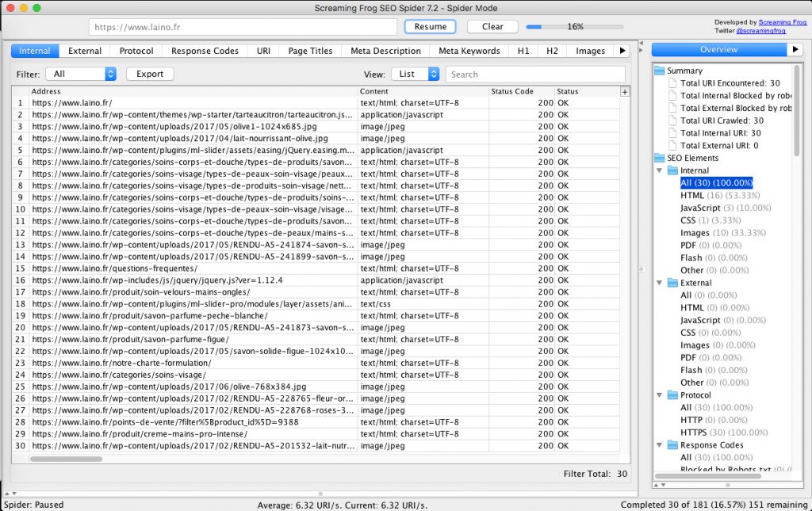Screen dimensions: 812x511
Task: Collapse the External tree node
Action: point(659,283)
